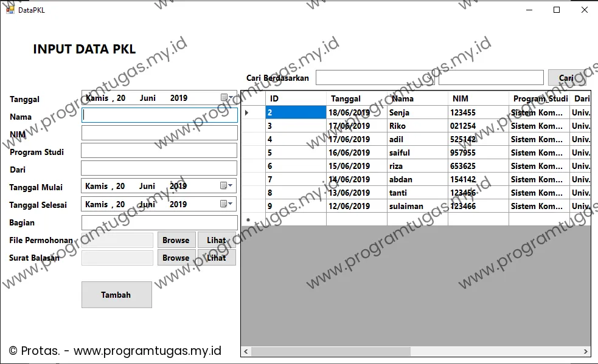This screenshot has height=364, width=598.
Task: Select the row for Riko
Action: (x=398, y=126)
